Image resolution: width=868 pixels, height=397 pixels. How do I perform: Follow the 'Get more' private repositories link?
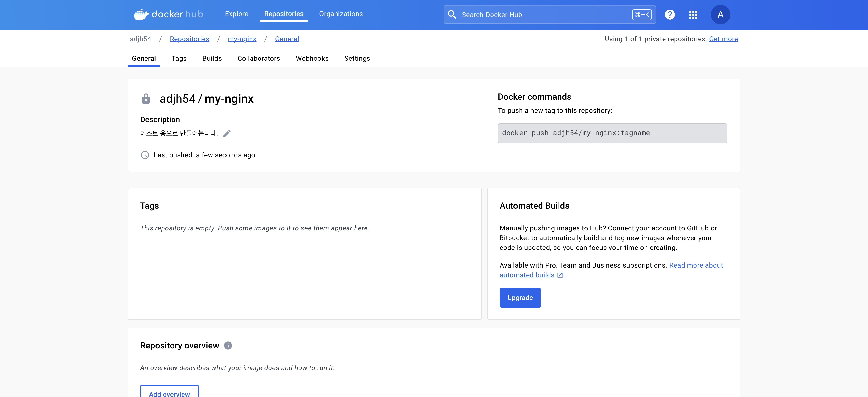(x=723, y=39)
